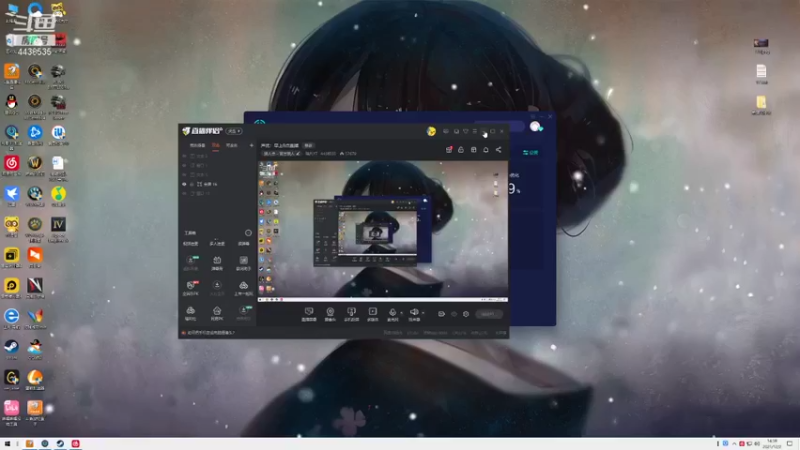Open the notification center at the taskbar's far right
800x450 pixels.
coord(790,444)
